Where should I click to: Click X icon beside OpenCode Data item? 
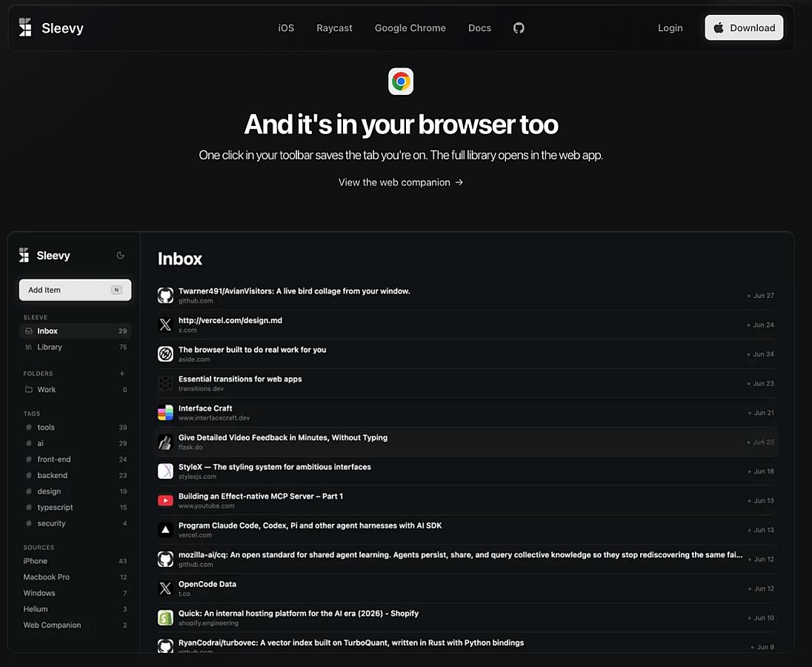tap(165, 588)
